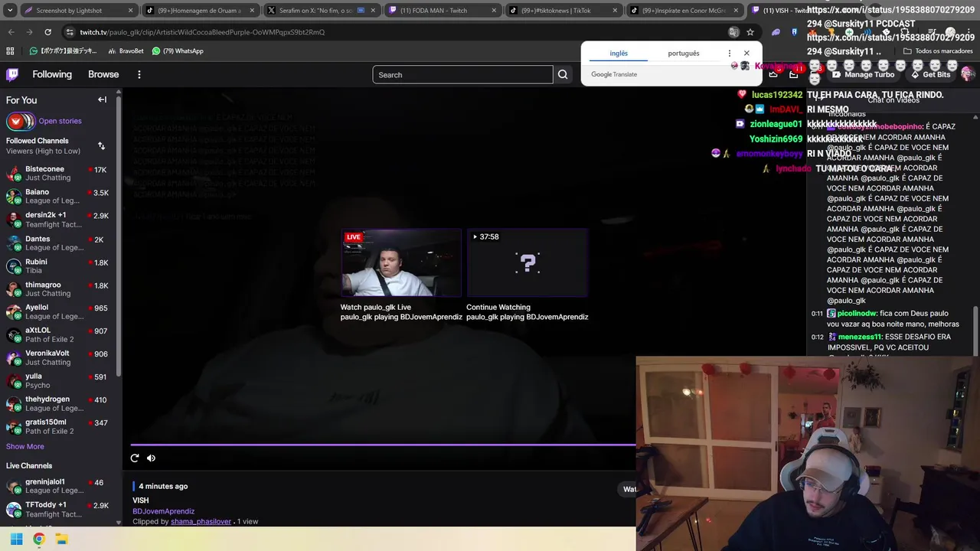This screenshot has width=980, height=551.
Task: Open thimagroo channel in sidebar
Action: coord(58,289)
